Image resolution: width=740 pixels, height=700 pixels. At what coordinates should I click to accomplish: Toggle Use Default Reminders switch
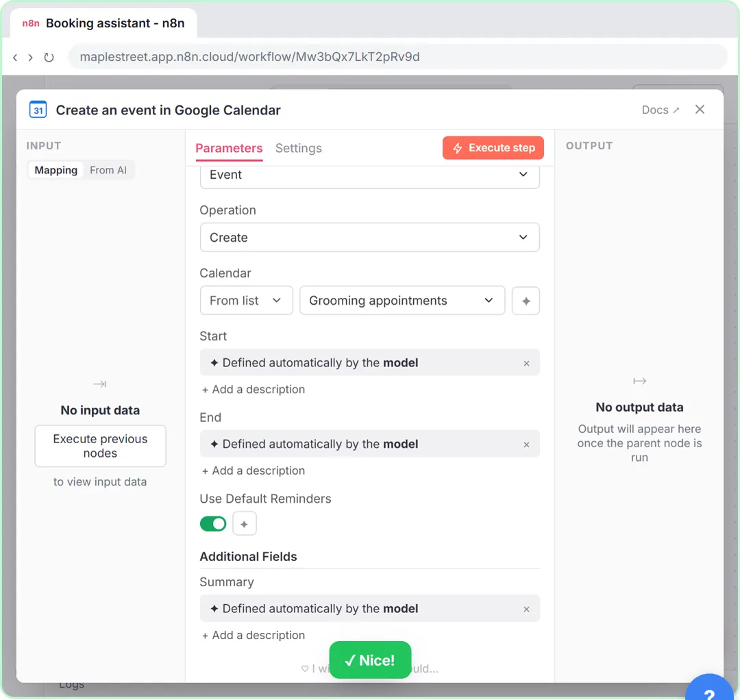[213, 523]
